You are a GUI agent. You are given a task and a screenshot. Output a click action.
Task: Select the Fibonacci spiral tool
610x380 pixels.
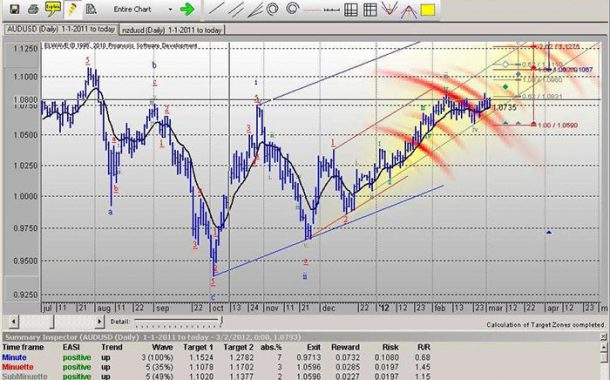tap(293, 9)
